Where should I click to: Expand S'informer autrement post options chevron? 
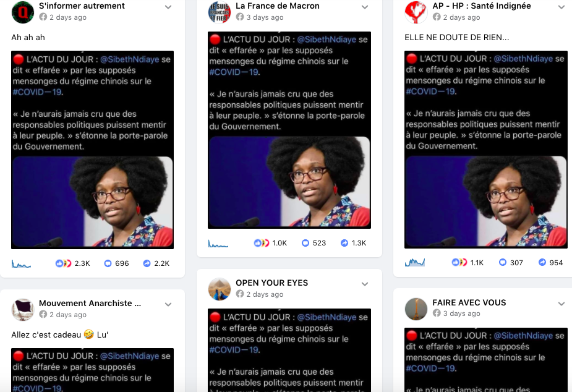point(168,7)
